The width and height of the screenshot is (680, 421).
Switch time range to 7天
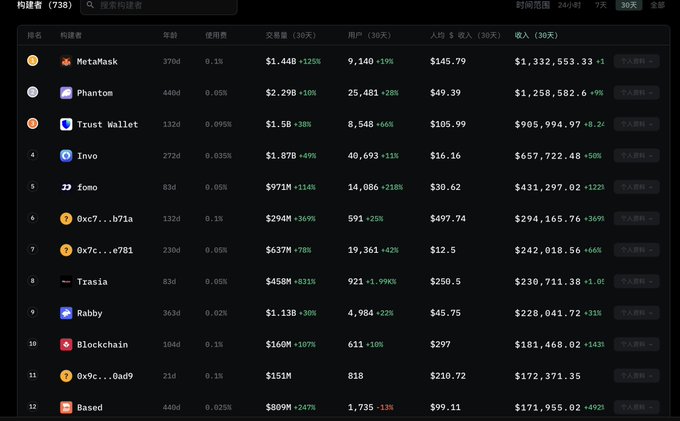pos(601,5)
